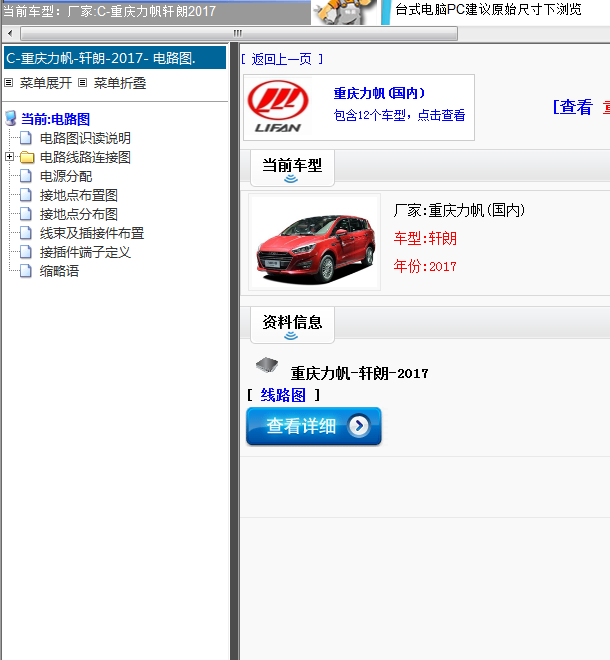Viewport: 610px width, 660px height.
Task: Select 线束及插接件布置 in the tree
Action: (x=91, y=233)
